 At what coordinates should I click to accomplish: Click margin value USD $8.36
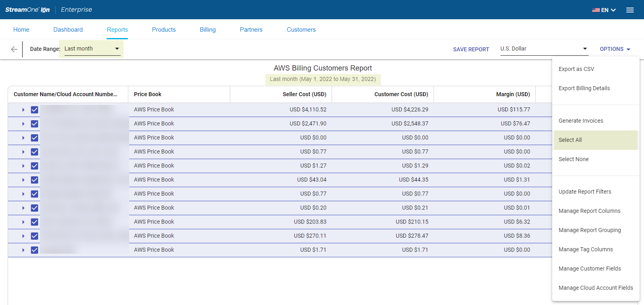pos(517,236)
